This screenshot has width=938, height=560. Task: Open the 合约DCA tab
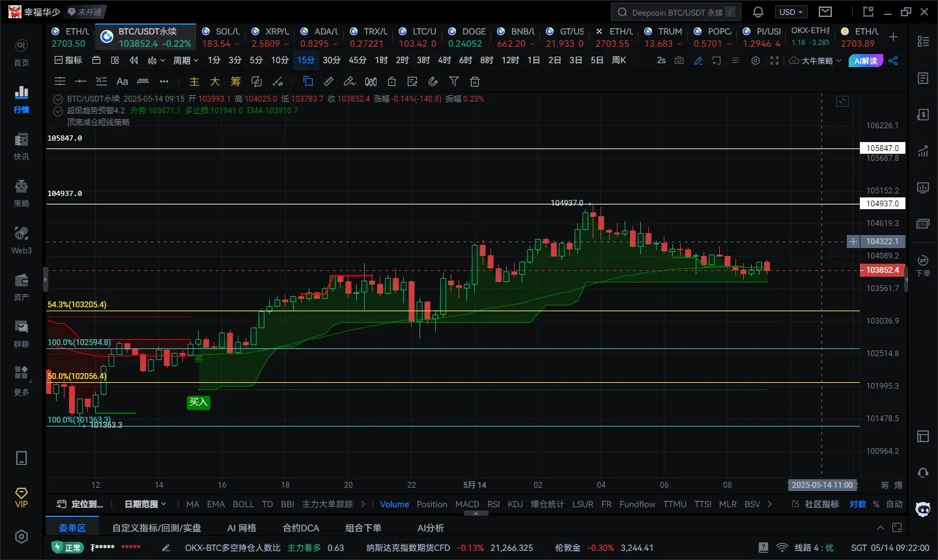tap(301, 527)
